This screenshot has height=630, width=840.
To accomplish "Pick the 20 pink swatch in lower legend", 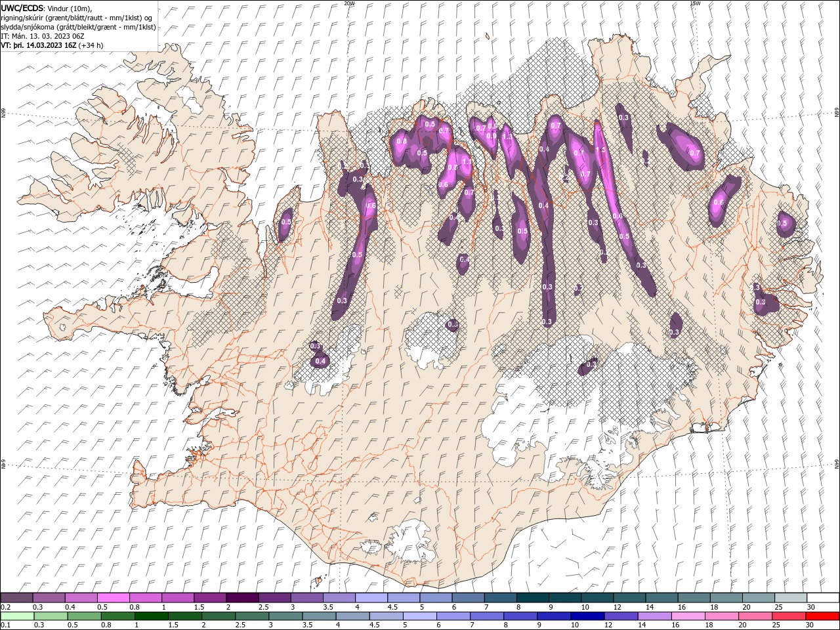I will click(x=756, y=616).
